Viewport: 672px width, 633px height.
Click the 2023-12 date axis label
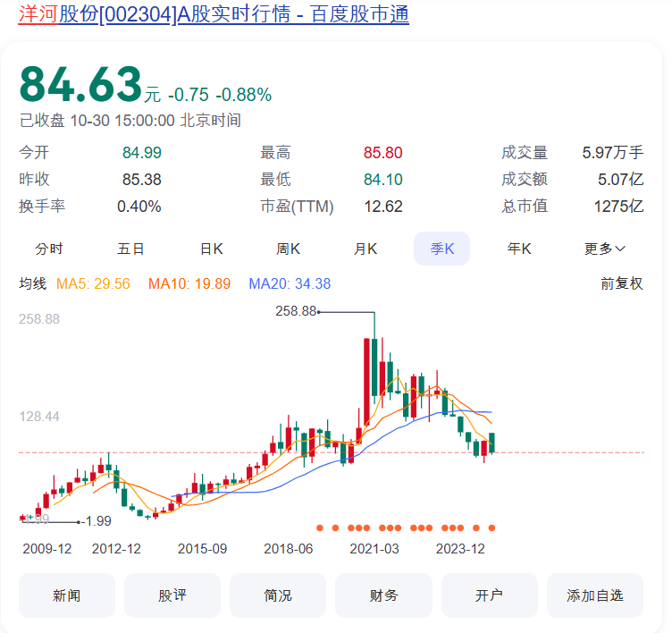coord(460,549)
